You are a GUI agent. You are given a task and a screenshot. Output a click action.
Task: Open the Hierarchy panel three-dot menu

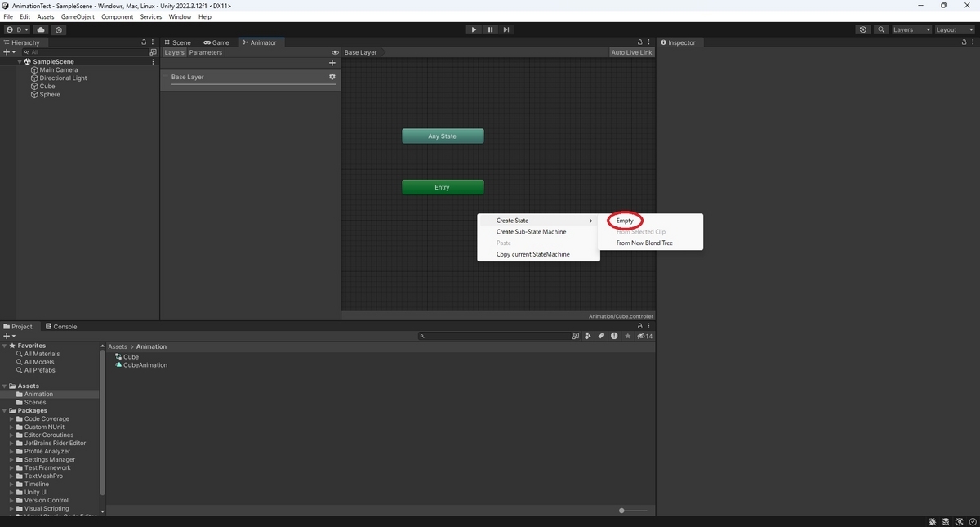pyautogui.click(x=153, y=42)
